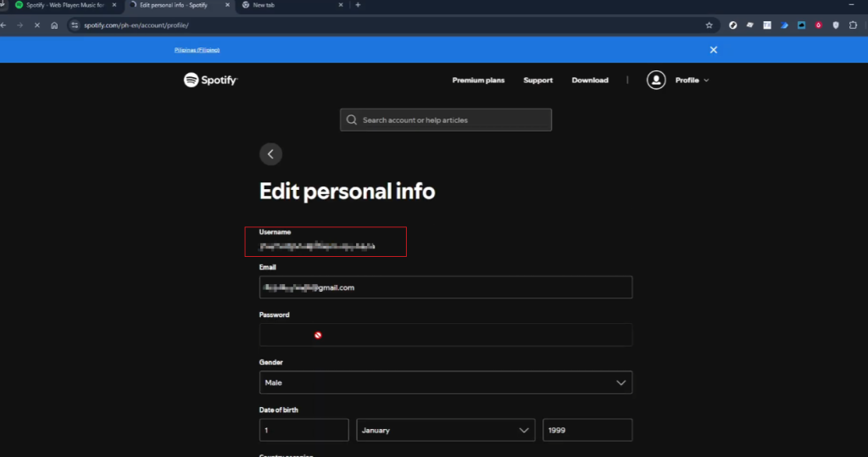Expand the Profile menu chevron
The height and width of the screenshot is (457, 868).
pos(706,81)
